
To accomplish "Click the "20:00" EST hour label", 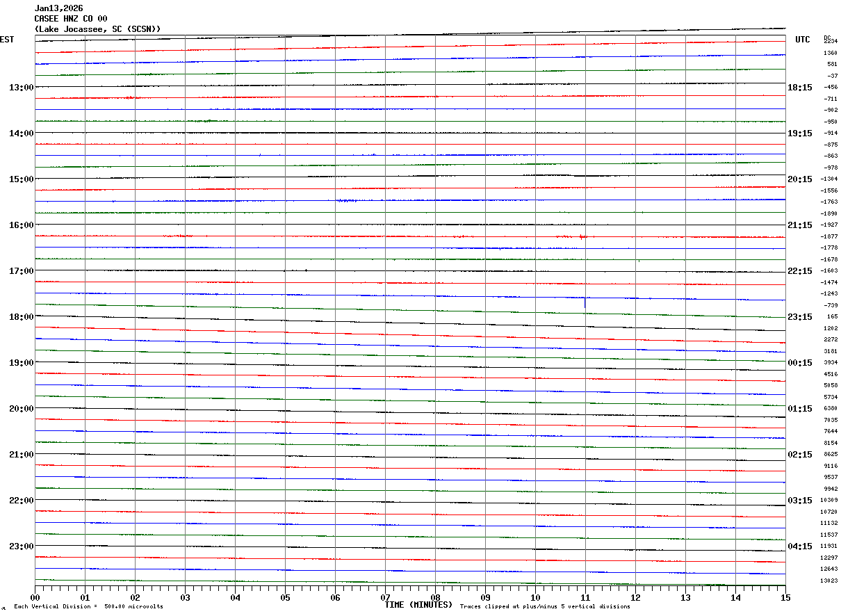I will pyautogui.click(x=21, y=409).
